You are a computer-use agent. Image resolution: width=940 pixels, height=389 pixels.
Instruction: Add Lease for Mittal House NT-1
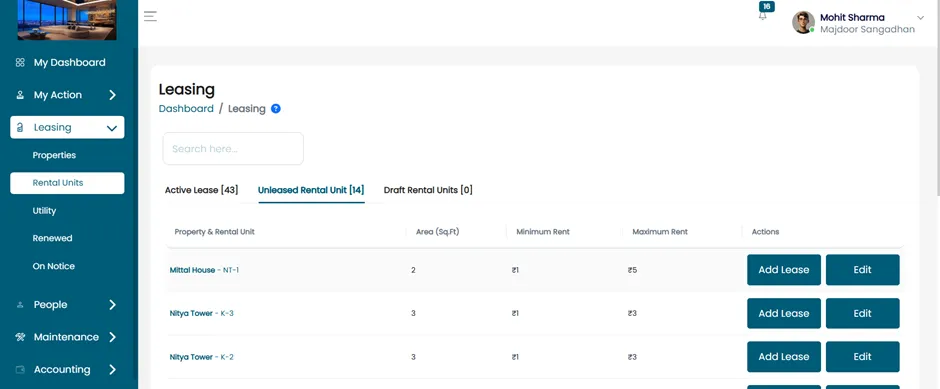tap(784, 270)
